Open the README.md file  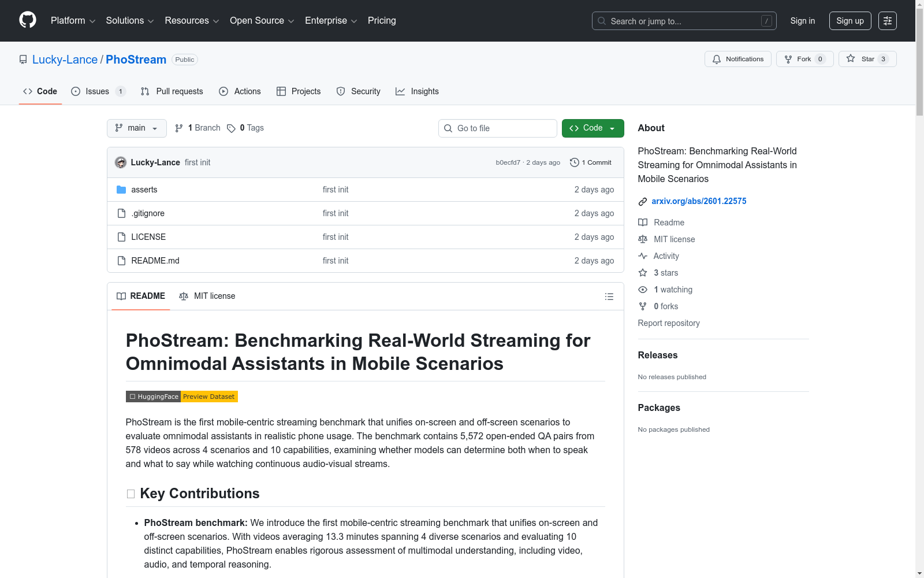[155, 261]
